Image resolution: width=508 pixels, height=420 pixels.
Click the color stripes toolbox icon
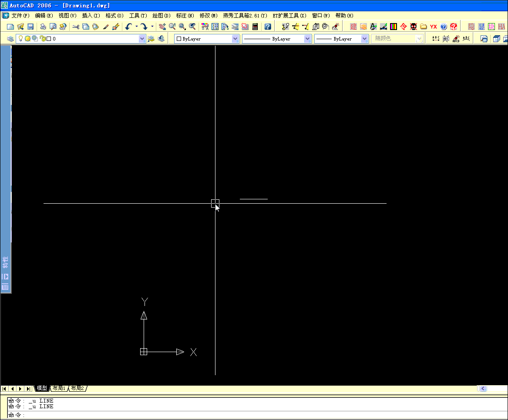click(394, 27)
